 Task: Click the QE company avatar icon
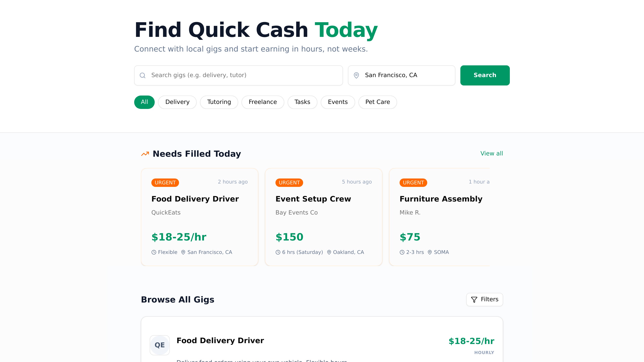pos(160,345)
